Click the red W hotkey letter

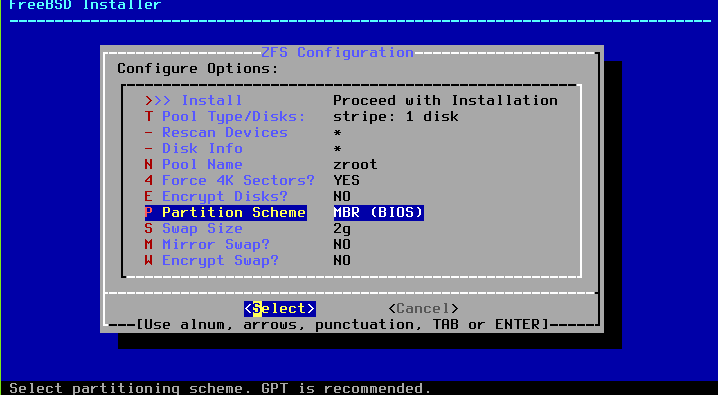[x=149, y=260]
